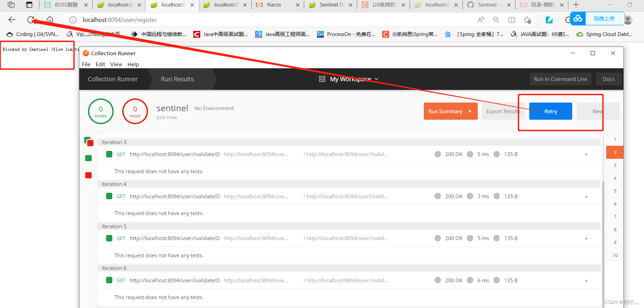Collapse Iteration 4 request details arrow
This screenshot has height=308, width=644.
[x=586, y=197]
